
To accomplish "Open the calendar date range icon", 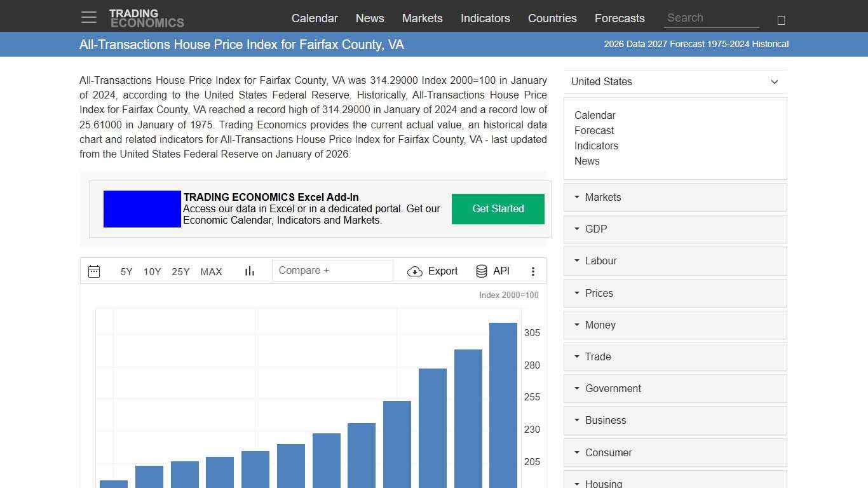I will (x=94, y=271).
